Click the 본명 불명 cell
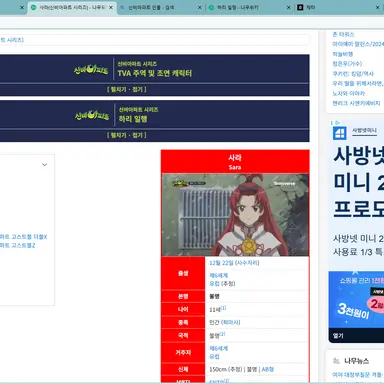384x384 pixels. (256, 296)
